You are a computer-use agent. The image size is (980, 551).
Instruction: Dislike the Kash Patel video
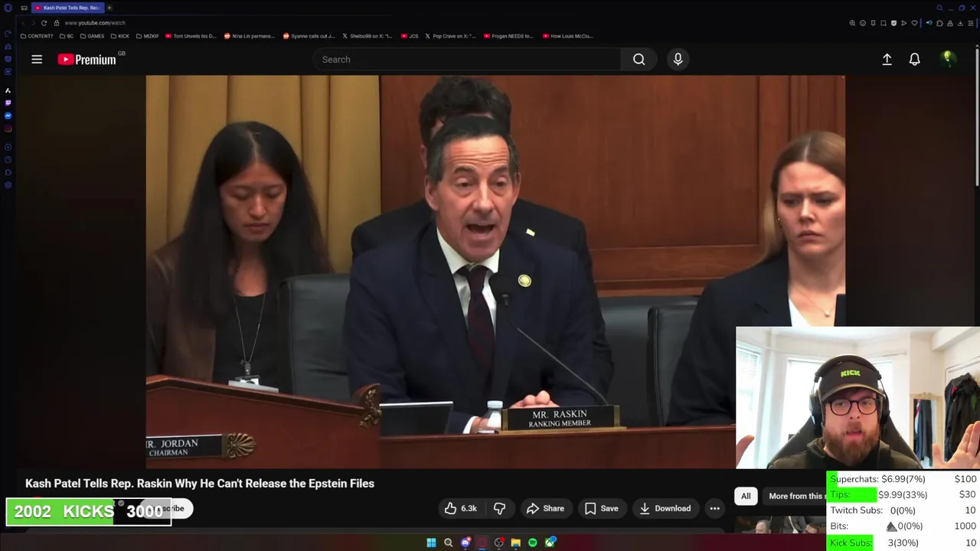[x=499, y=508]
